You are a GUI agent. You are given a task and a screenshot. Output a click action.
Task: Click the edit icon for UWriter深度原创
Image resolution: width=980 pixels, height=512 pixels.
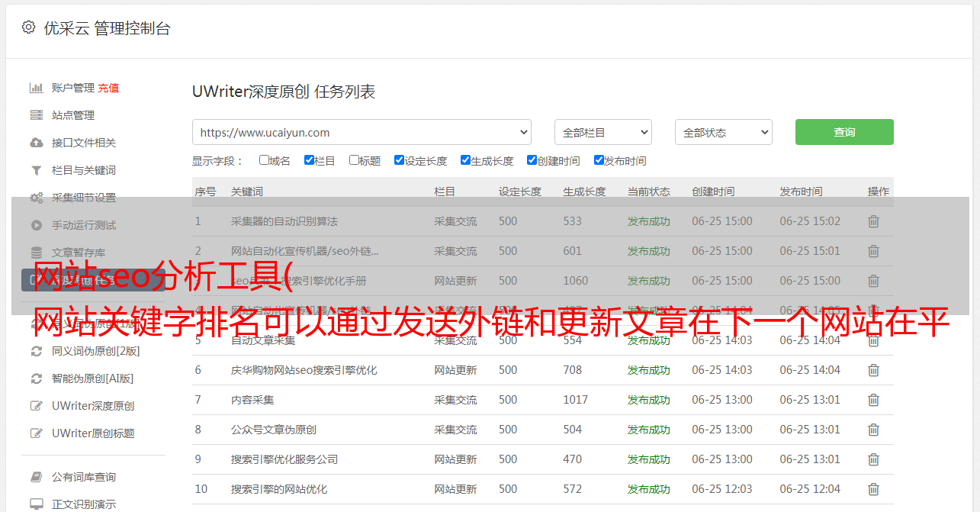point(36,406)
